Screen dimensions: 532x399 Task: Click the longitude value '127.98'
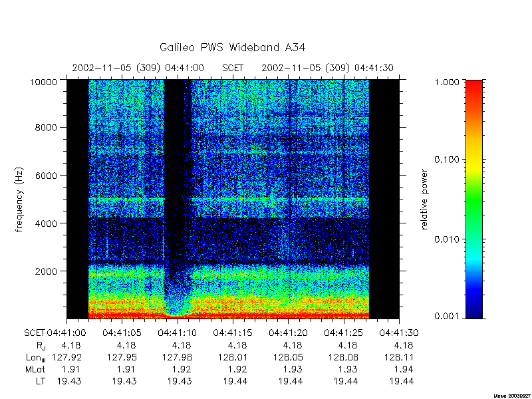tap(178, 357)
